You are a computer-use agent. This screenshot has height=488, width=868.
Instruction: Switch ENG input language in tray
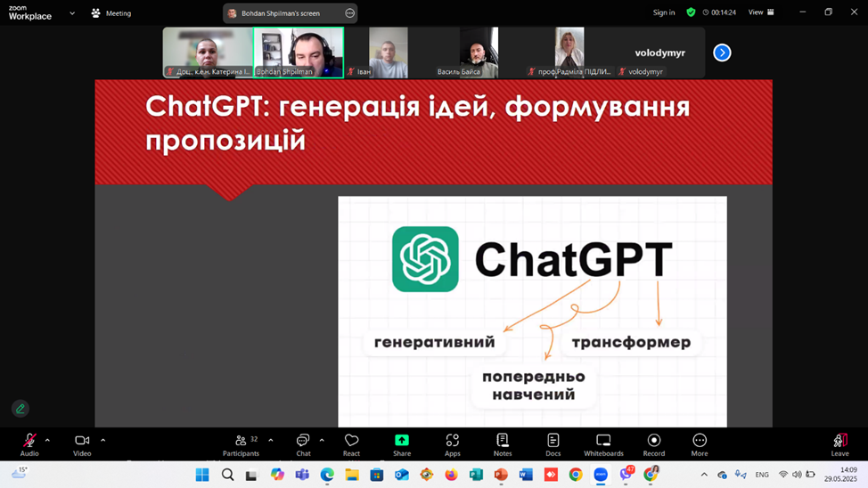pyautogui.click(x=762, y=475)
